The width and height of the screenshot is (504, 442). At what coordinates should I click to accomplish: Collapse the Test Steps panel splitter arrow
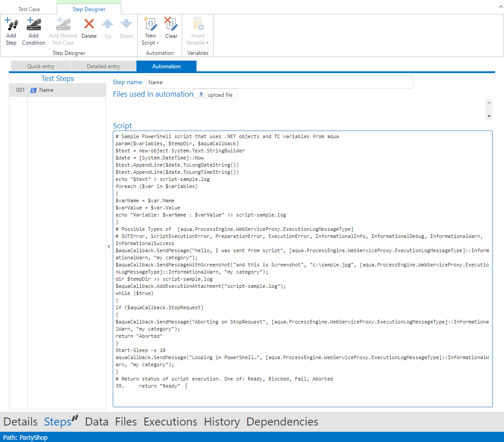click(108, 246)
